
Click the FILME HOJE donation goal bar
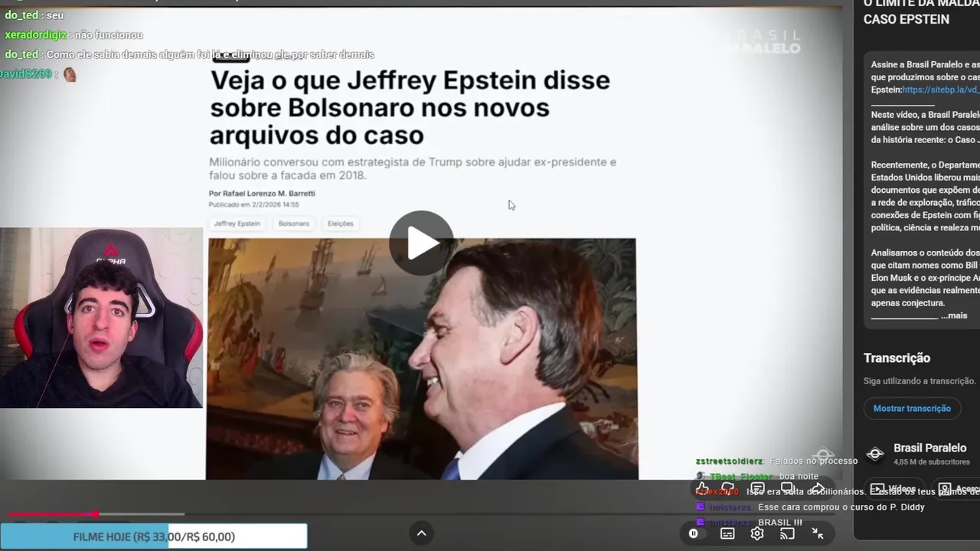154,536
